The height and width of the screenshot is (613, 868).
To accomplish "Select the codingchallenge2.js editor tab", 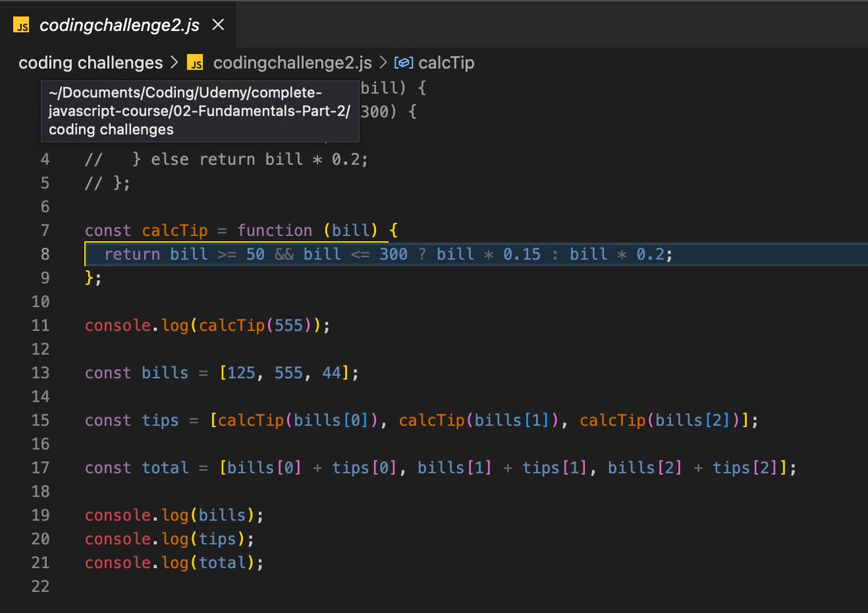I will tap(119, 25).
